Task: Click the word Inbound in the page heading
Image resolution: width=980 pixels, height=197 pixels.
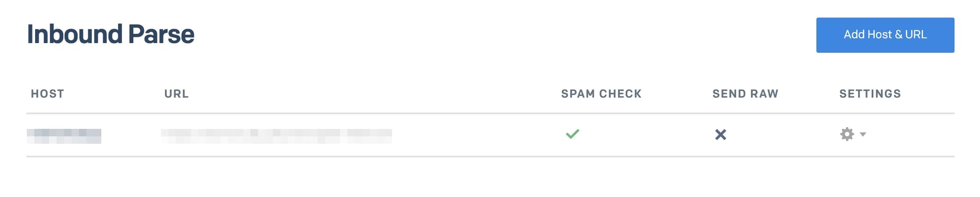Action: (x=75, y=34)
